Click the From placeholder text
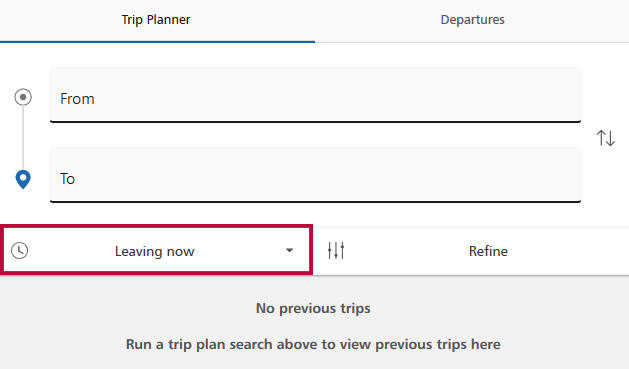The height and width of the screenshot is (369, 629). (77, 99)
